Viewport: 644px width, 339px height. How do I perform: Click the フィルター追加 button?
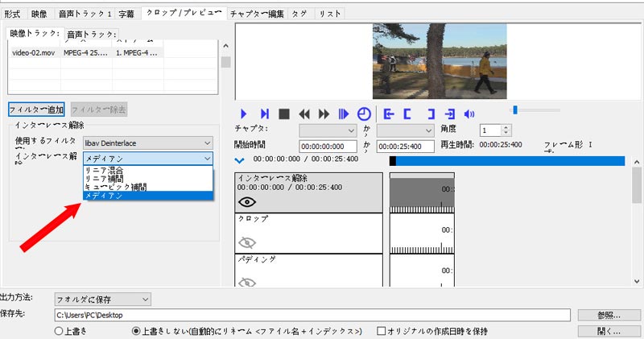[35, 109]
